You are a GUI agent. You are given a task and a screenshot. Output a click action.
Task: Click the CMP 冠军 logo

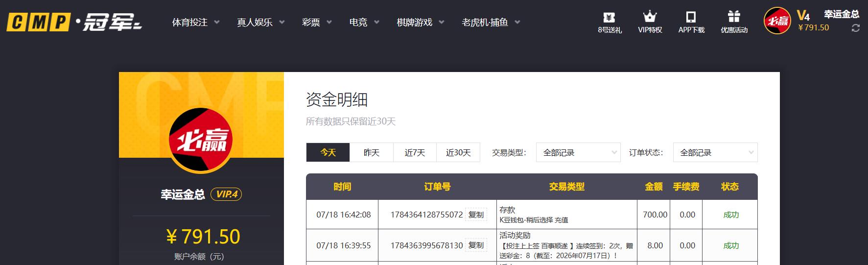tap(74, 23)
